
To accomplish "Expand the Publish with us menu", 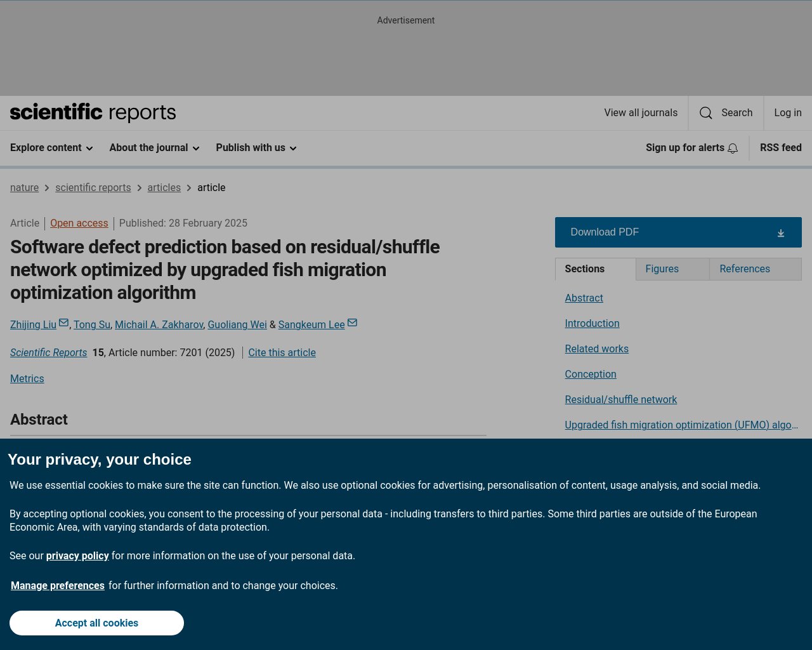I will [256, 148].
